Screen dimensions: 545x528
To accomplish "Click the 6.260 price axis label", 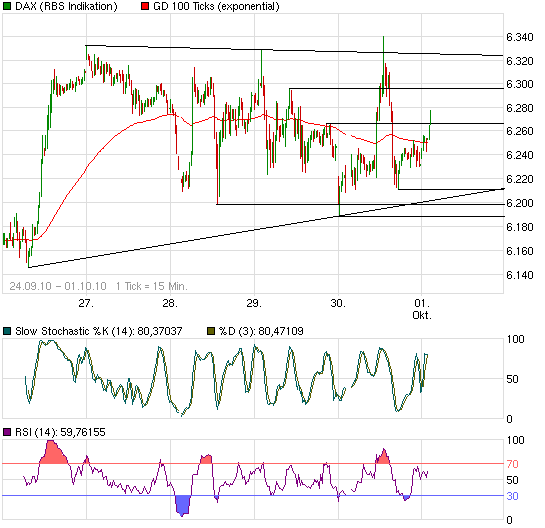I will 520,131.
